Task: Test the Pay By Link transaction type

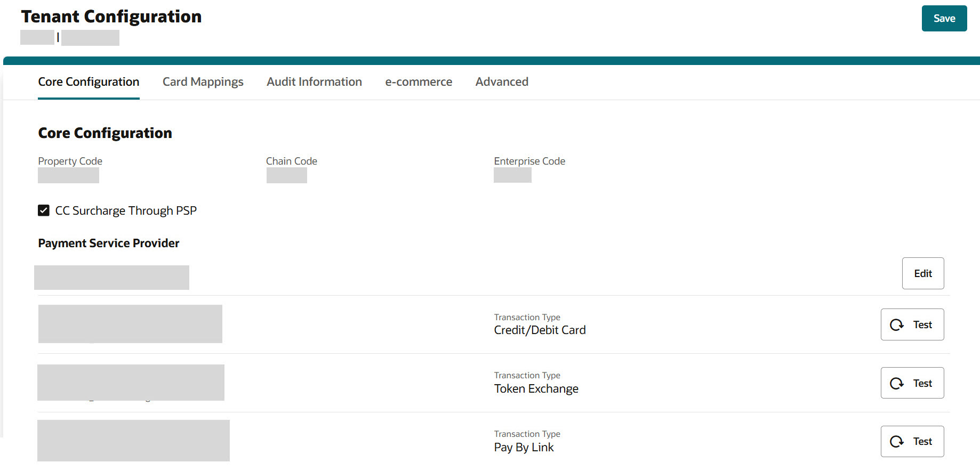Action: click(x=912, y=441)
